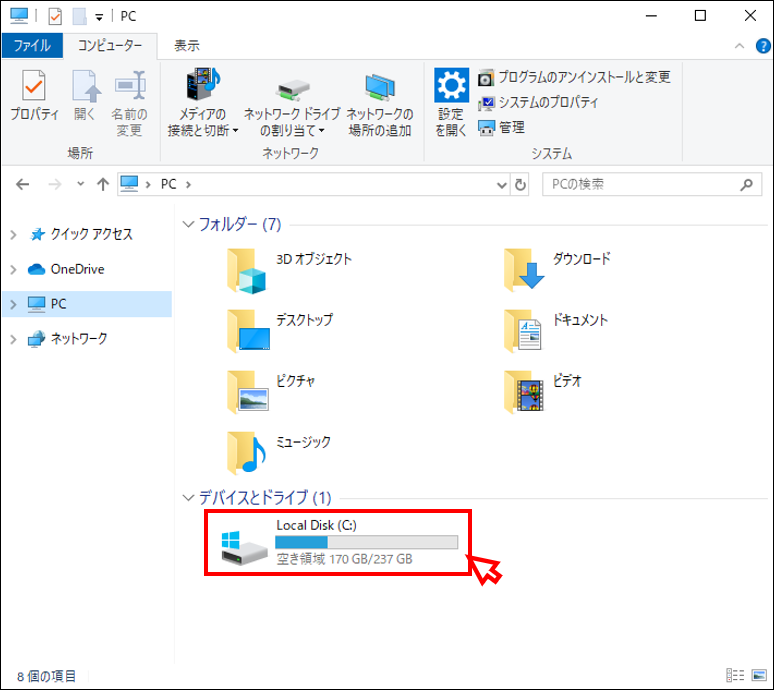Open メディアの接続と切断 menu
Viewport: 774px width, 690px height.
pos(203,103)
